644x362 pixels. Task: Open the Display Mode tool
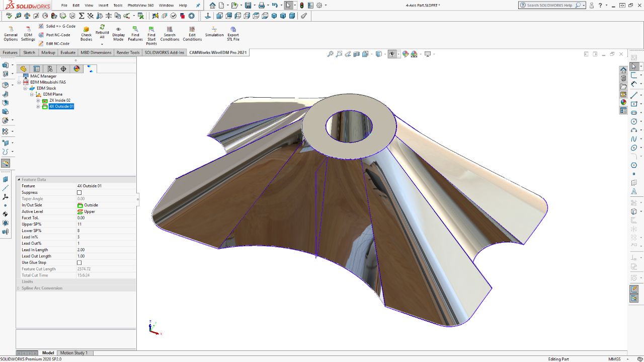118,33
